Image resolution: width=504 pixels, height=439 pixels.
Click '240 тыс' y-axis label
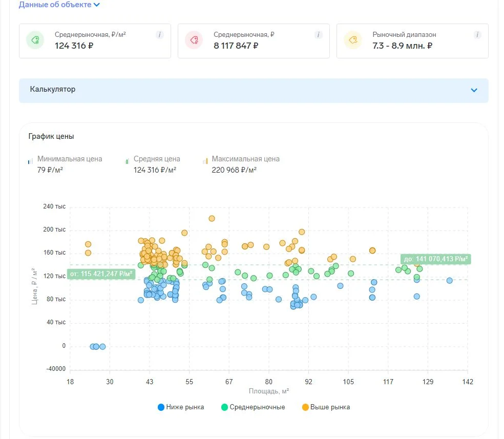coord(54,206)
